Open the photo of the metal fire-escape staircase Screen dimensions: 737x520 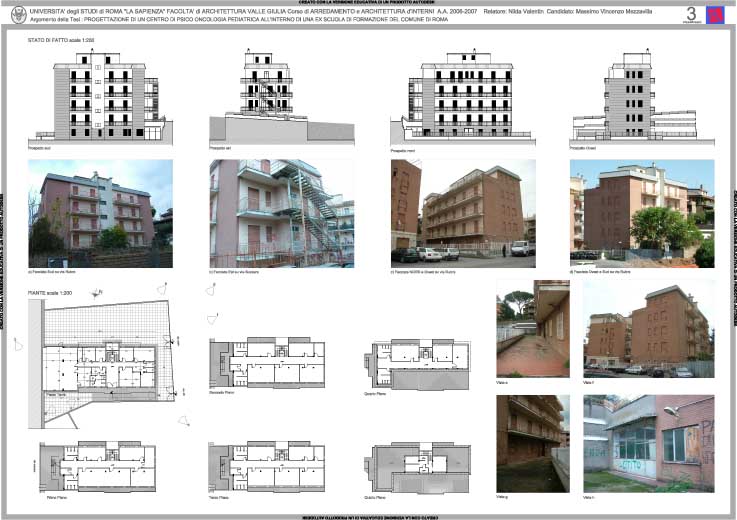[x=282, y=213]
